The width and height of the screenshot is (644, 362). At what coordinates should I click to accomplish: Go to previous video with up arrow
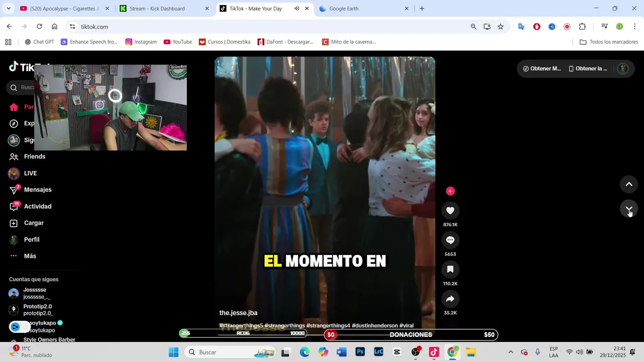click(x=629, y=185)
